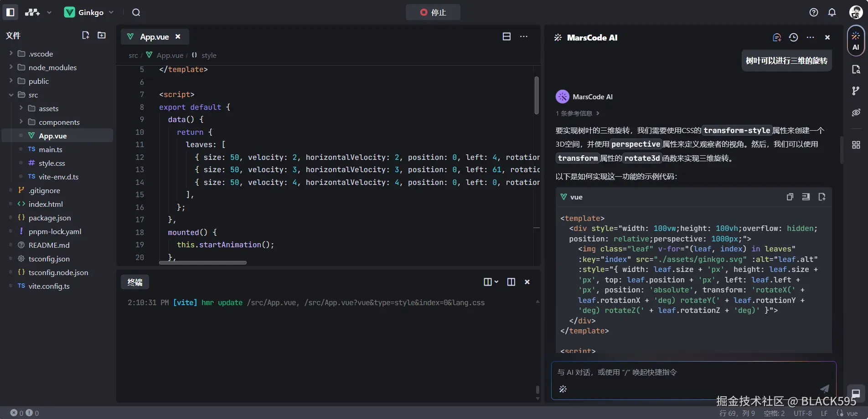Click the src breadcrumb segment

tap(133, 55)
